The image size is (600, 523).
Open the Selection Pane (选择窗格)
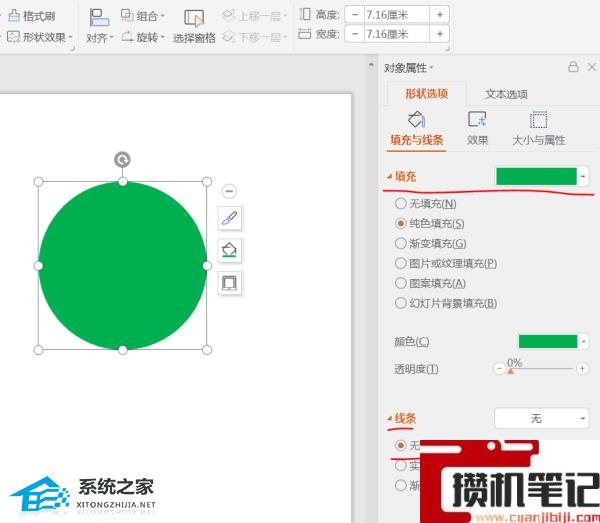pyautogui.click(x=194, y=26)
